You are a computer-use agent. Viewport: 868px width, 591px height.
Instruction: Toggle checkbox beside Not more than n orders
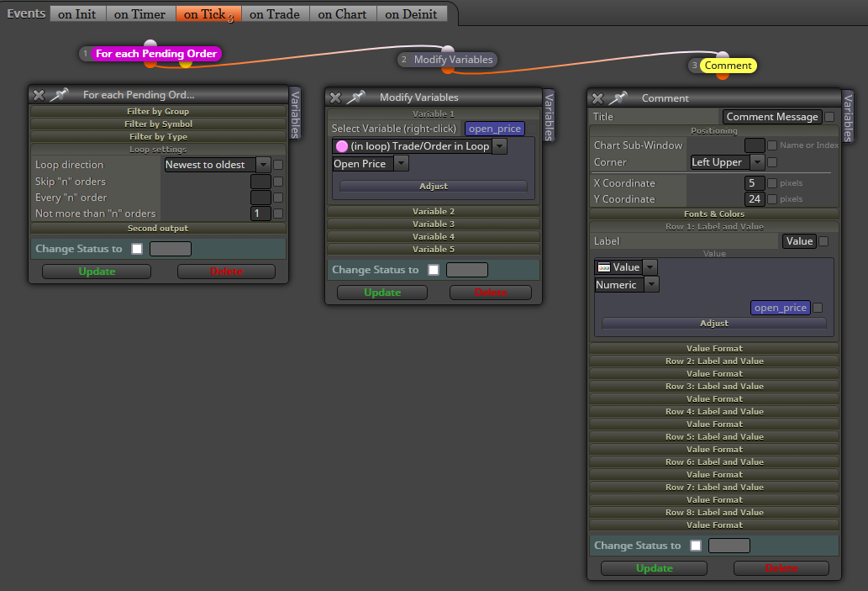[278, 214]
